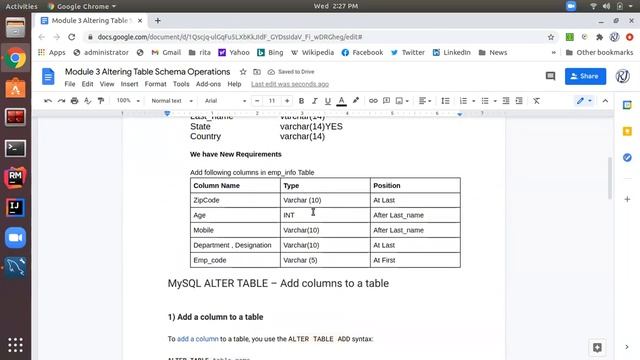
Task: Open Zoom from the Ubuntu dock
Action: [16, 238]
